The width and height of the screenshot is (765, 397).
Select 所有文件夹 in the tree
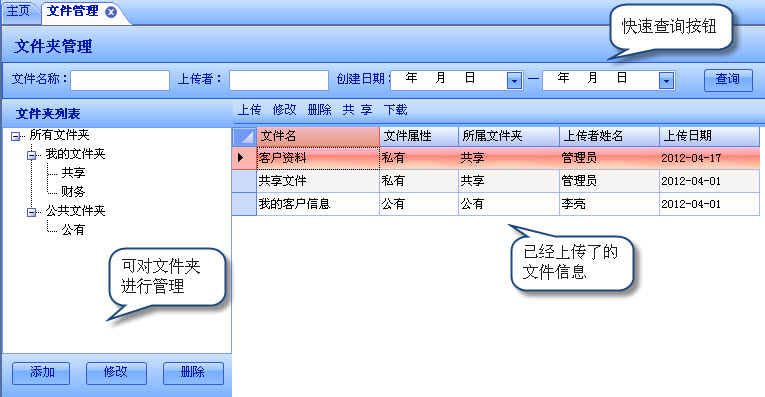coord(60,135)
